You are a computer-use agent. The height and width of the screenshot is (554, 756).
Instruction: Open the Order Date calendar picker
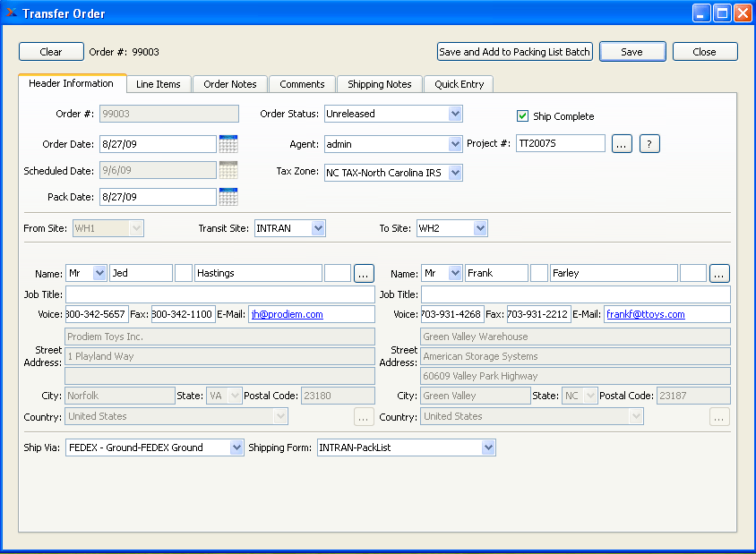(x=228, y=143)
